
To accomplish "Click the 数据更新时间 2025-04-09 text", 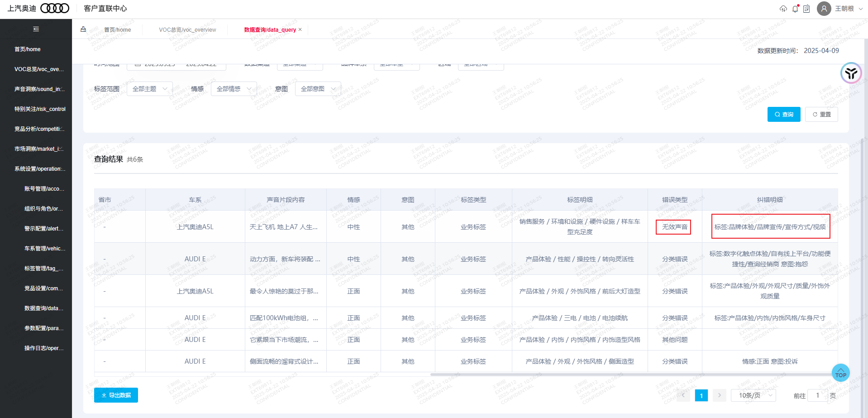I will pyautogui.click(x=798, y=51).
